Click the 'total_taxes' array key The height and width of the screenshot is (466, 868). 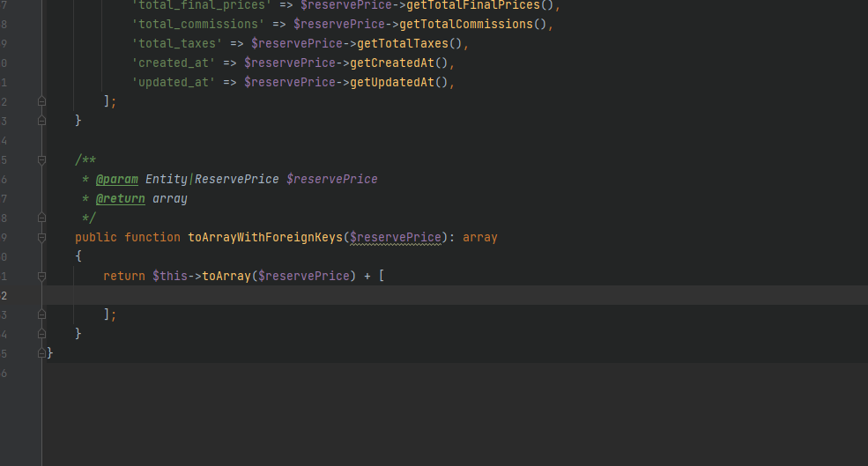[x=177, y=44]
